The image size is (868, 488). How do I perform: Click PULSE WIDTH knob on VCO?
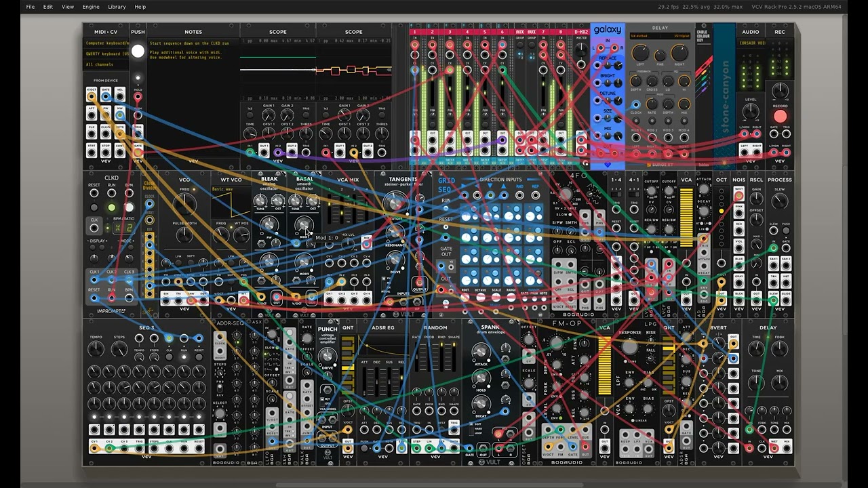click(184, 236)
